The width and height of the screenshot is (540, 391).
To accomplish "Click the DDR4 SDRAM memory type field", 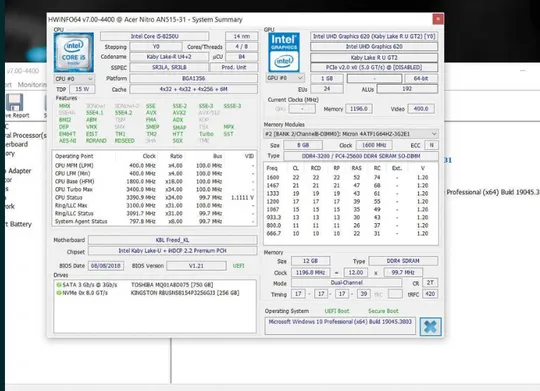I will coord(403,261).
